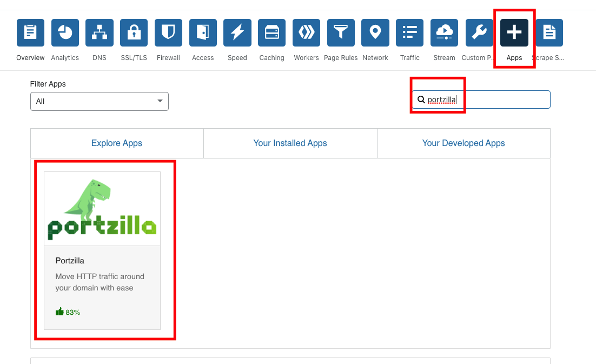The height and width of the screenshot is (364, 596).
Task: Open DNS settings icon
Action: click(100, 33)
